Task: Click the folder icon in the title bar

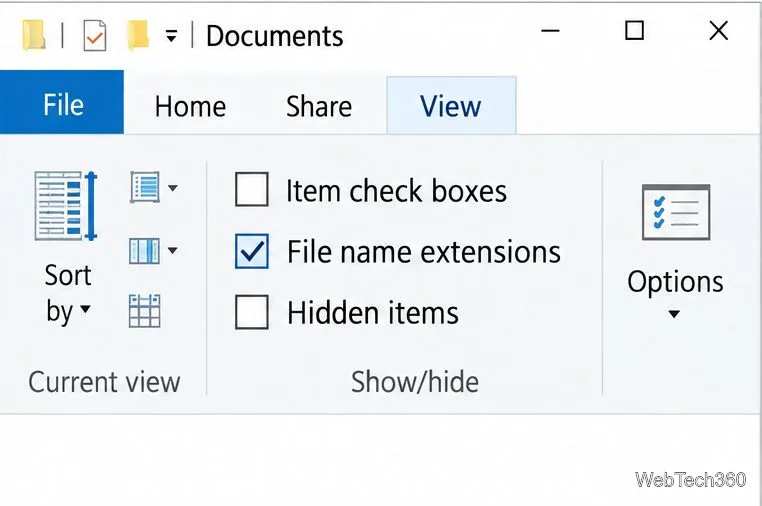Action: click(x=34, y=35)
